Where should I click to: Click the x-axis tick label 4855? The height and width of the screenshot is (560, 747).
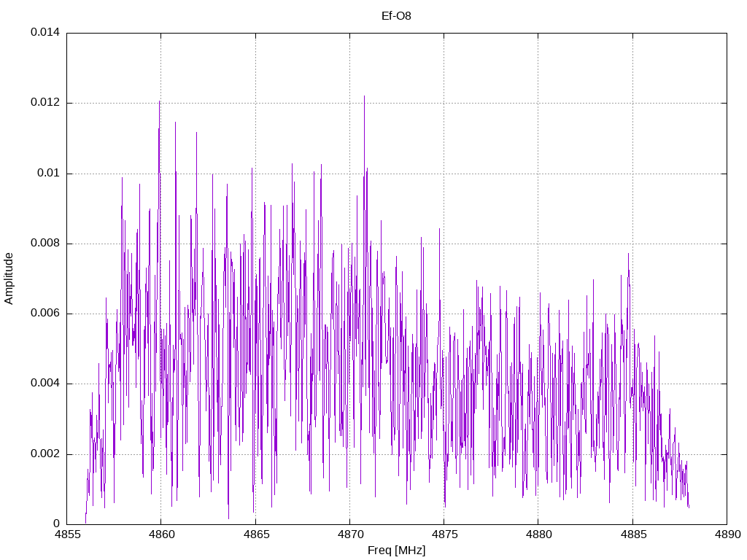pyautogui.click(x=66, y=534)
